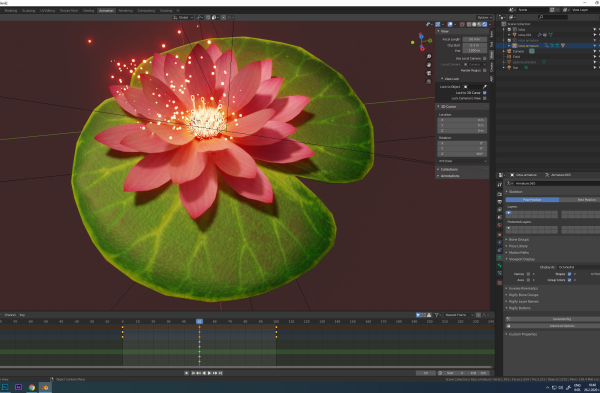Toggle X-ray display icon
This screenshot has height=393, width=600.
pyautogui.click(x=462, y=24)
